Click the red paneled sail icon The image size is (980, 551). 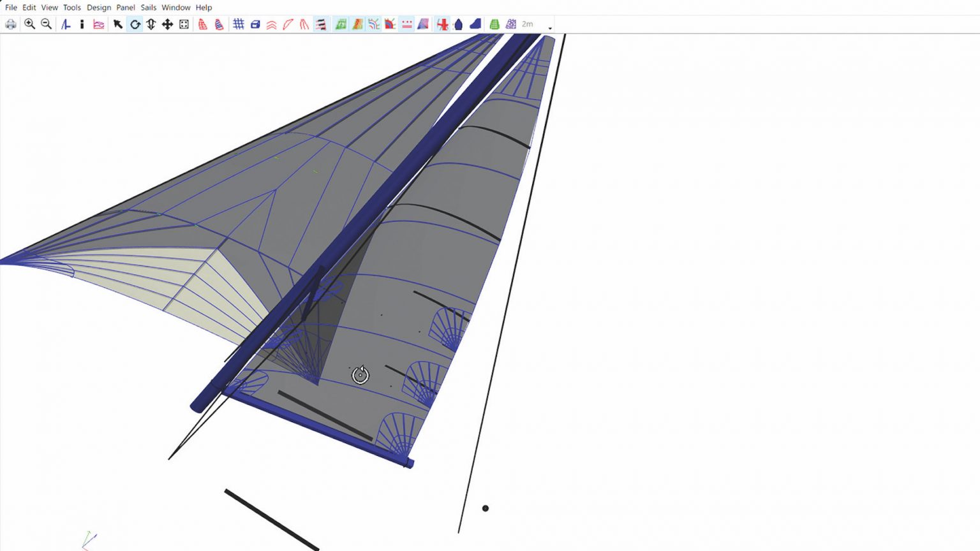click(x=202, y=24)
